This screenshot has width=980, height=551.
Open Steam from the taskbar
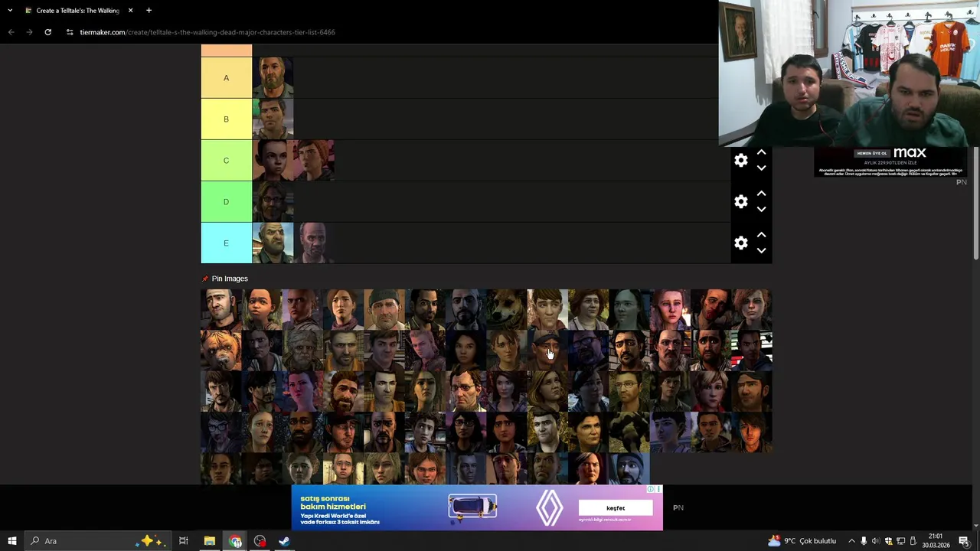tap(284, 541)
